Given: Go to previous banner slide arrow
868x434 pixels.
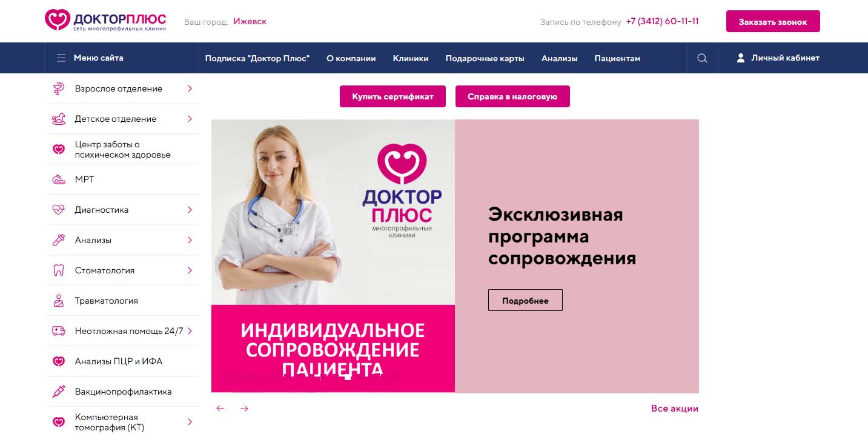Looking at the screenshot, I should (220, 409).
